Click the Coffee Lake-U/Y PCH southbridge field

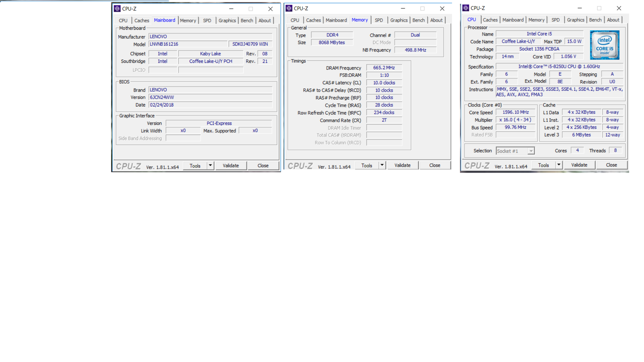point(210,61)
